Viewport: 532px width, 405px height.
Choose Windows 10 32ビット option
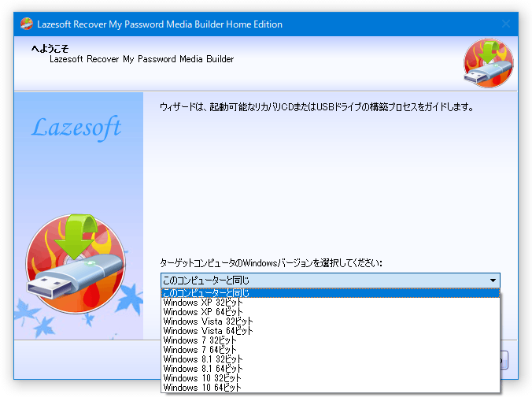[331, 378]
